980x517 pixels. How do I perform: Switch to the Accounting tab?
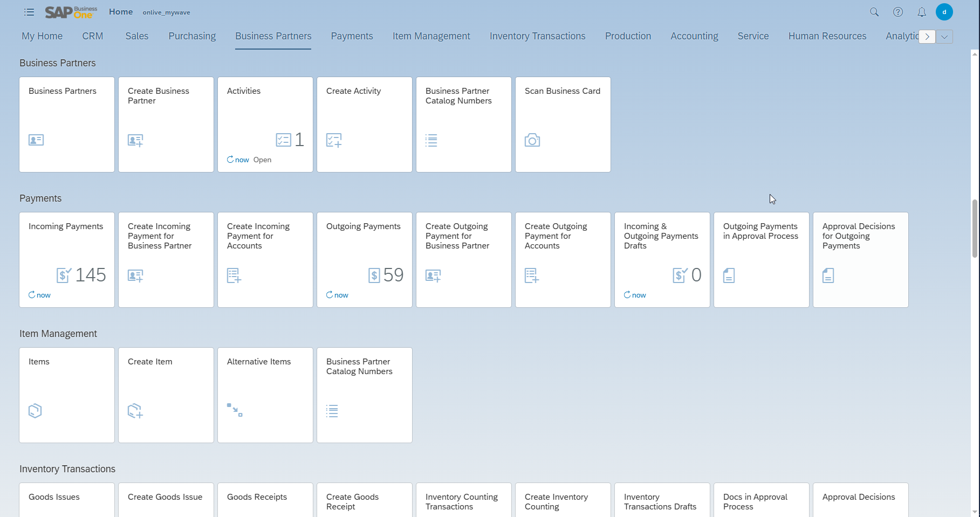click(694, 36)
